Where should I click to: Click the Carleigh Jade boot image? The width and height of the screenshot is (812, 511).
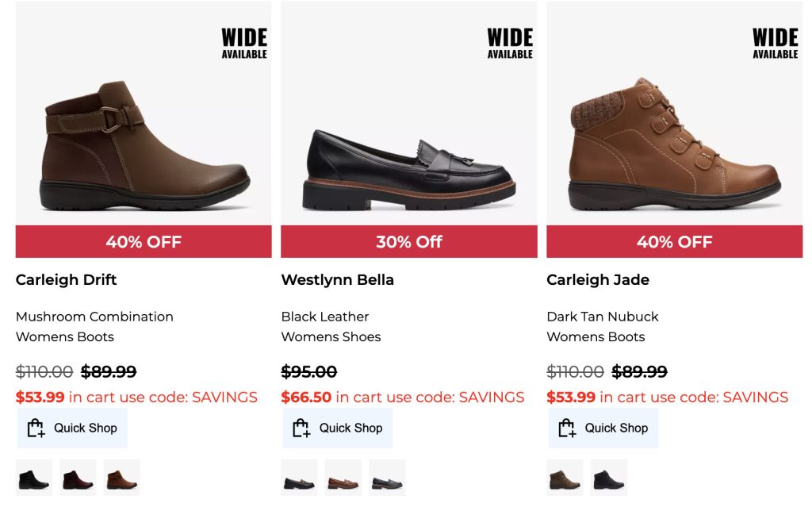(x=674, y=145)
